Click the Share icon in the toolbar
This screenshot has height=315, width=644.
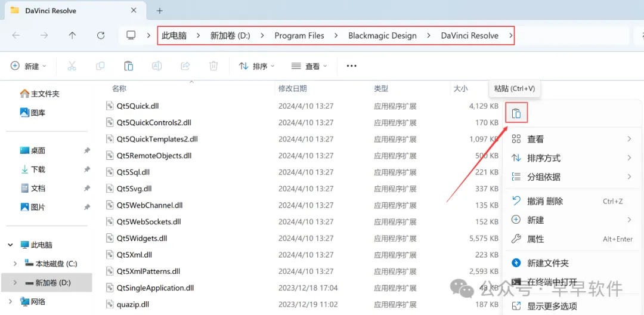pyautogui.click(x=185, y=66)
